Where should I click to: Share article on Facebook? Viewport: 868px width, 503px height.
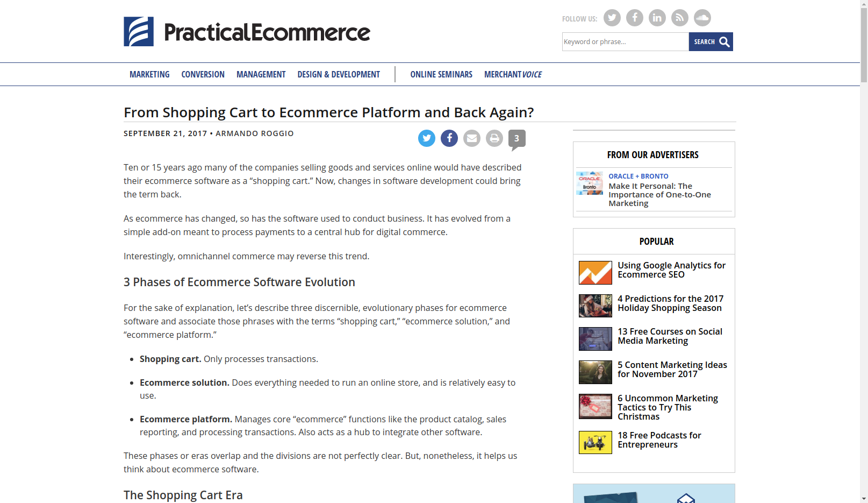(449, 138)
